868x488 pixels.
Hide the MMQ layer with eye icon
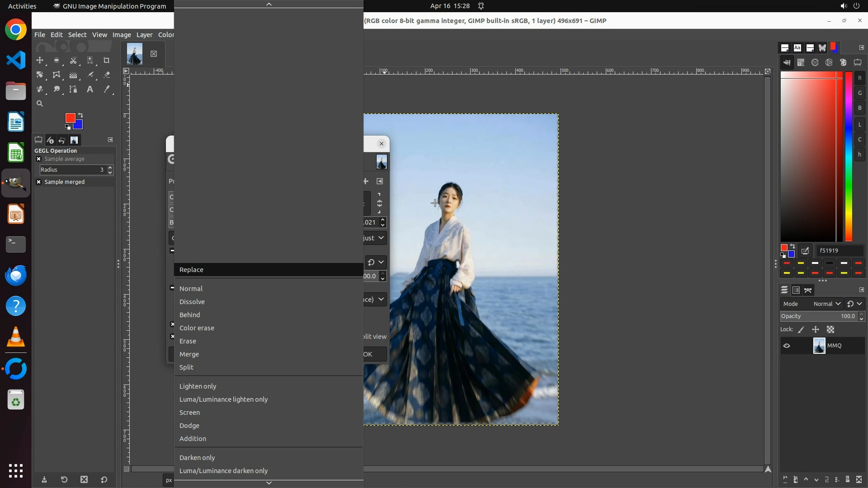tap(787, 346)
